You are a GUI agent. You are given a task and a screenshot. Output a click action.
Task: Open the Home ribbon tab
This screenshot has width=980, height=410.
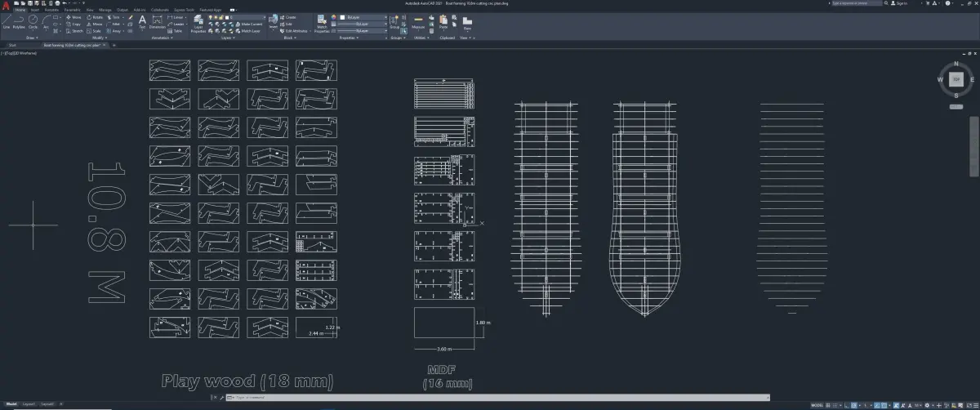(x=20, y=10)
